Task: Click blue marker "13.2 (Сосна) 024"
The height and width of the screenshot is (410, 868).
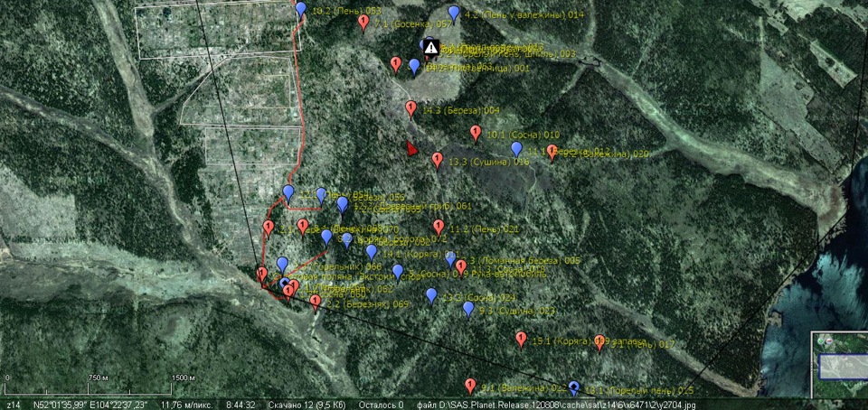Action: click(431, 295)
